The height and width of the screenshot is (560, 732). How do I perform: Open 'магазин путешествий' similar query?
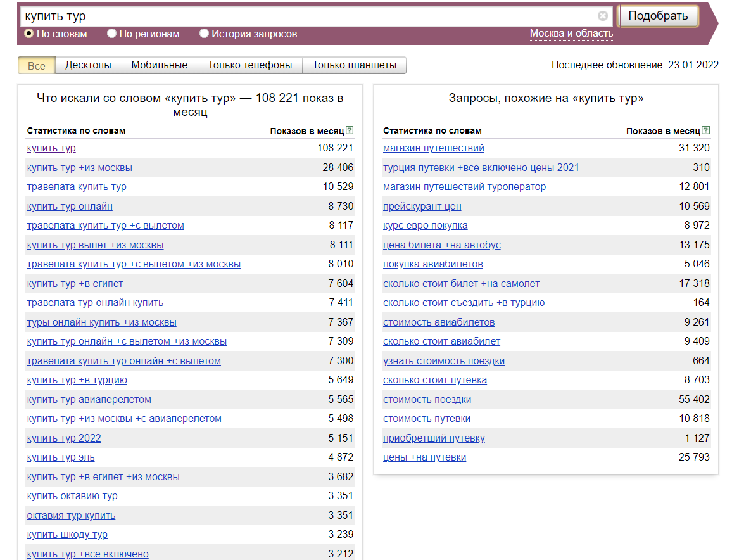434,148
